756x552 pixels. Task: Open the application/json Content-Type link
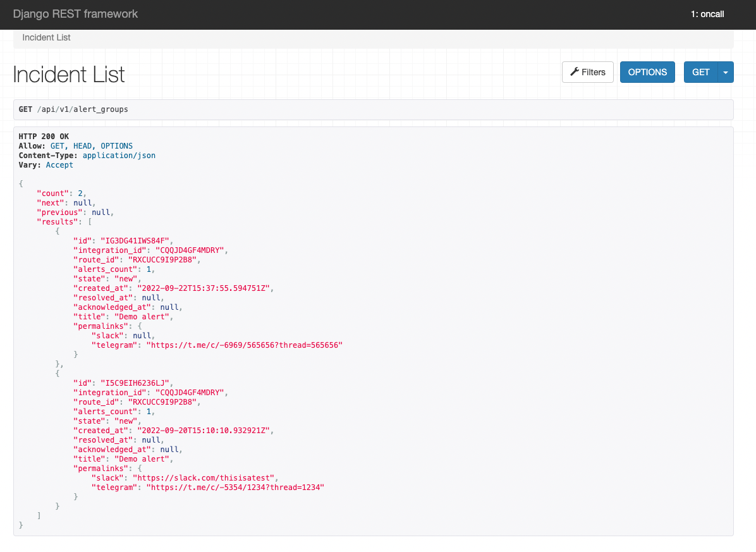118,155
